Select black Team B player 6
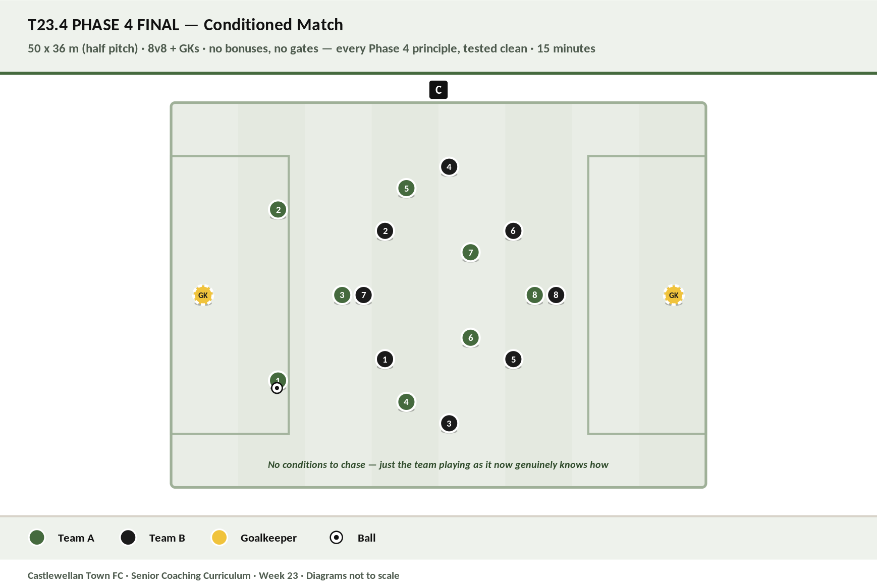Image resolution: width=877 pixels, height=588 pixels. click(x=513, y=231)
